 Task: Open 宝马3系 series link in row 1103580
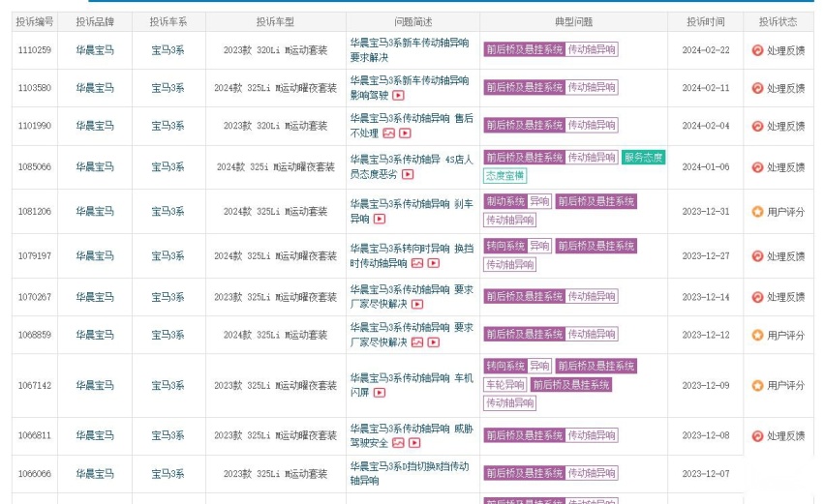tap(168, 88)
